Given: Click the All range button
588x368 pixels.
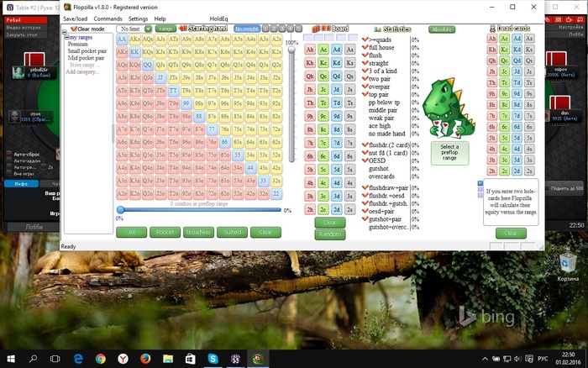Looking at the screenshot, I should click(131, 232).
